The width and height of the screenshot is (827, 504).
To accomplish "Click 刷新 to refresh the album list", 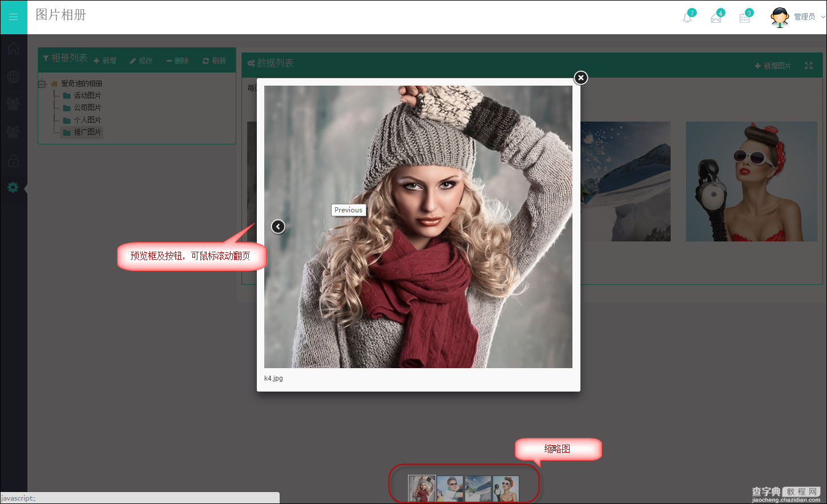I will tap(214, 61).
